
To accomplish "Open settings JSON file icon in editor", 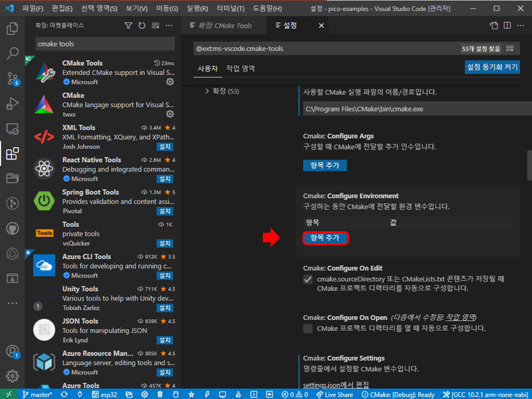I will pyautogui.click(x=494, y=25).
